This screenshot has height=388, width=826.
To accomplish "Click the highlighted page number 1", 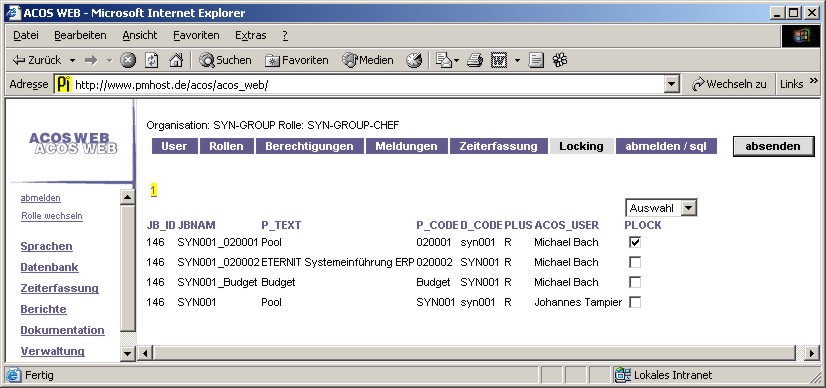I will 153,190.
